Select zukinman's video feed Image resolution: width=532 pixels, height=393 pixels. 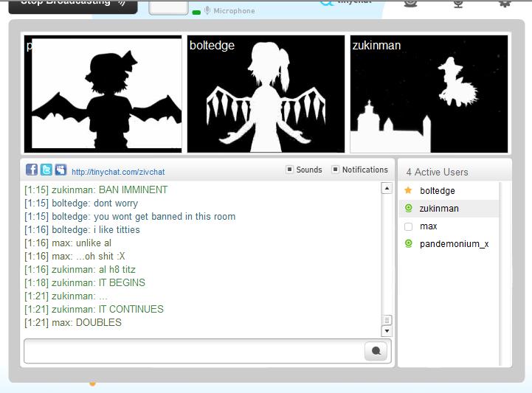(x=429, y=94)
